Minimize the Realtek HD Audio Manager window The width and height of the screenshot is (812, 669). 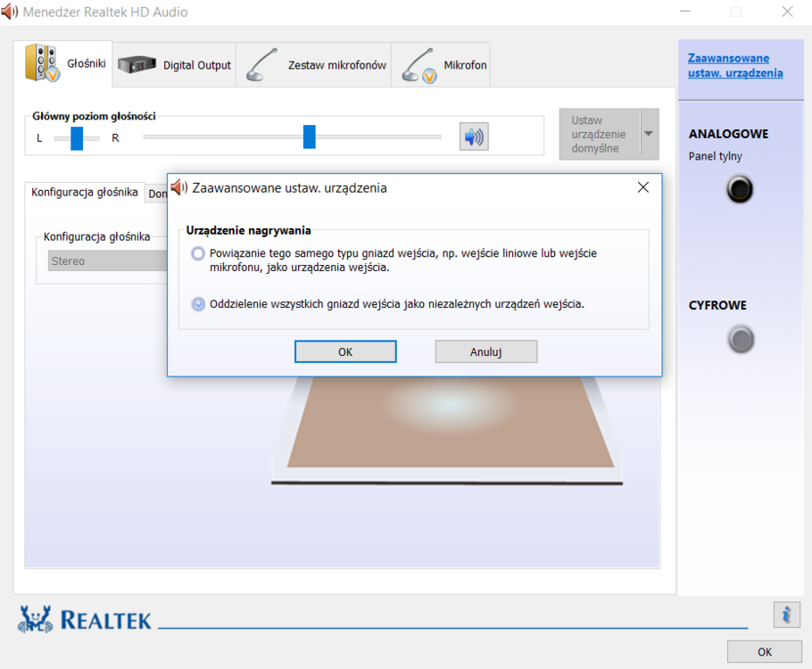(685, 12)
